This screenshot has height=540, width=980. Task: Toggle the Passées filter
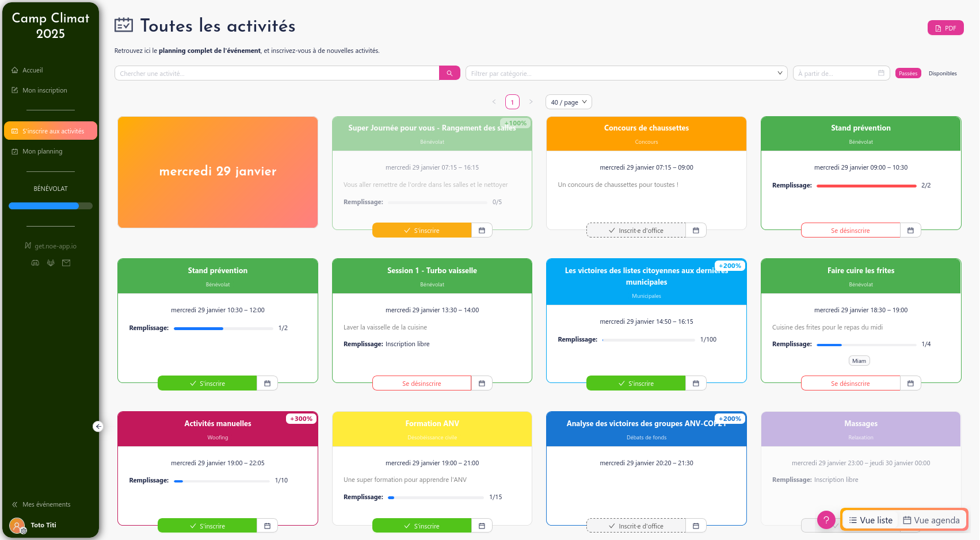click(908, 73)
